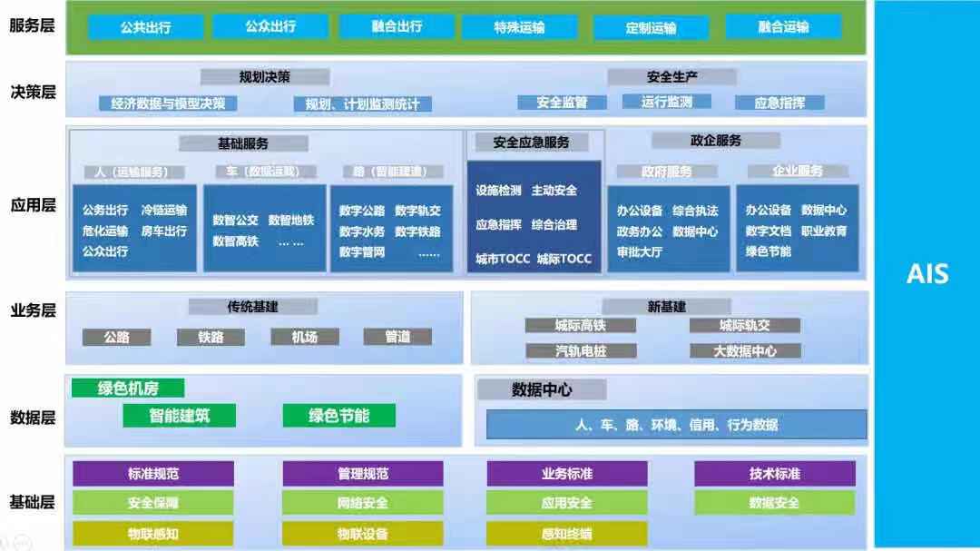Viewport: 980px width, 551px height.
Task: Click the 汽轨电桩 box under 新基建
Action: [x=581, y=350]
